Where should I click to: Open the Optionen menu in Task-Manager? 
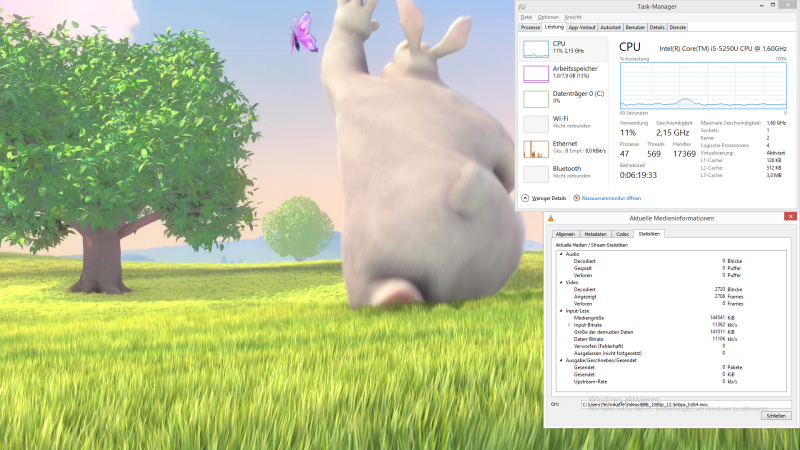pyautogui.click(x=548, y=17)
